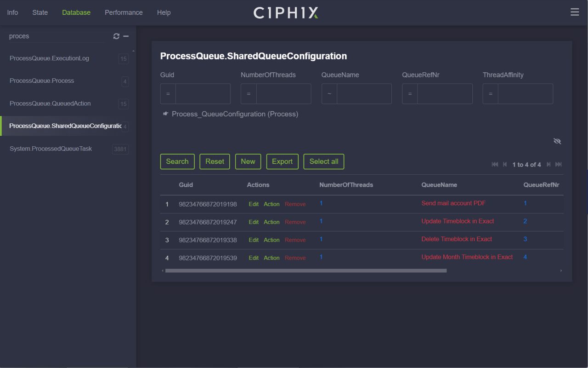Remove the Delete Timeblock in Exact row
The width and height of the screenshot is (588, 368).
coord(295,240)
